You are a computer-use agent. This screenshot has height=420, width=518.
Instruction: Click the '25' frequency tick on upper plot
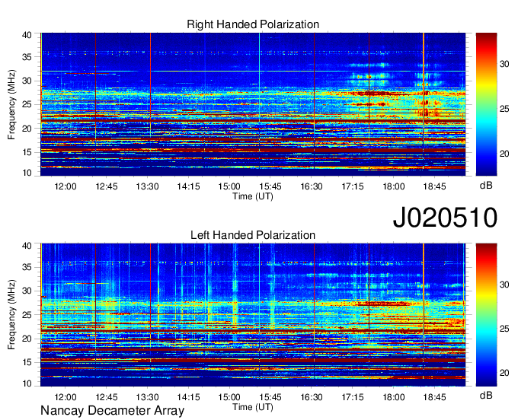[x=27, y=104]
